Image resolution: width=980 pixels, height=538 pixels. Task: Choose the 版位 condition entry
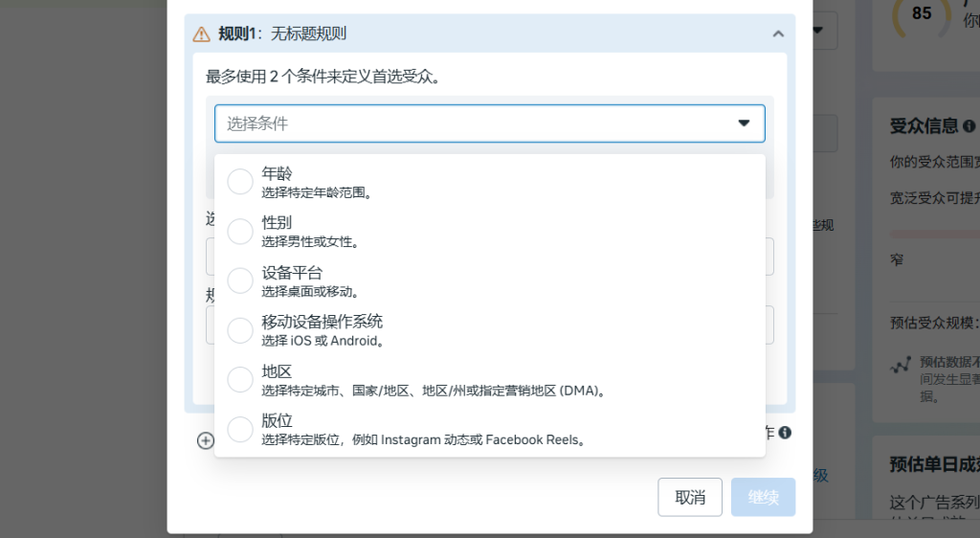423,430
